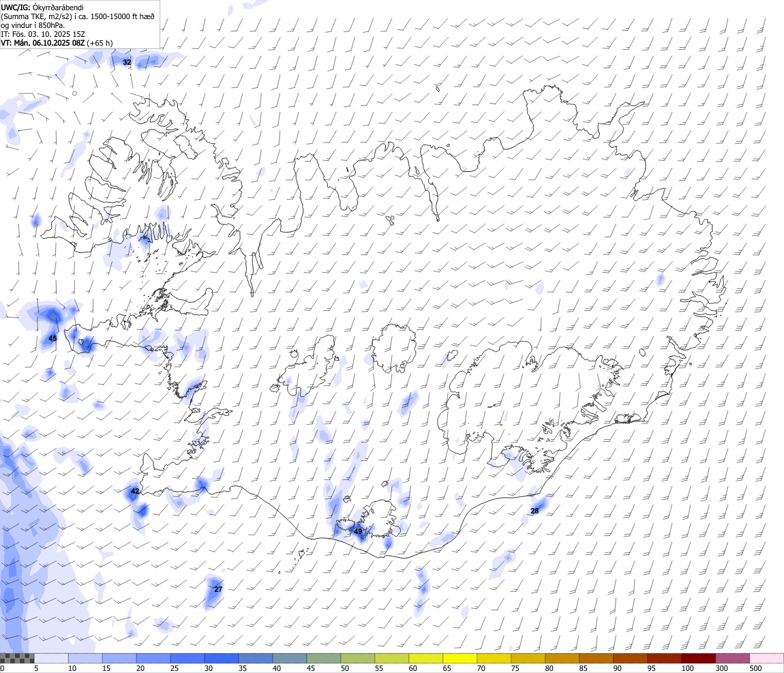Select the legend swatch between 50 and 55
The width and height of the screenshot is (784, 673).
click(358, 659)
